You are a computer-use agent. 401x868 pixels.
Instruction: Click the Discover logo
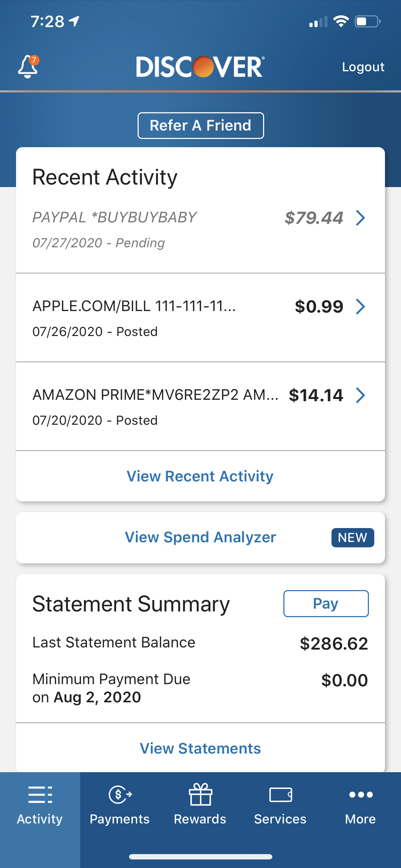coord(200,67)
